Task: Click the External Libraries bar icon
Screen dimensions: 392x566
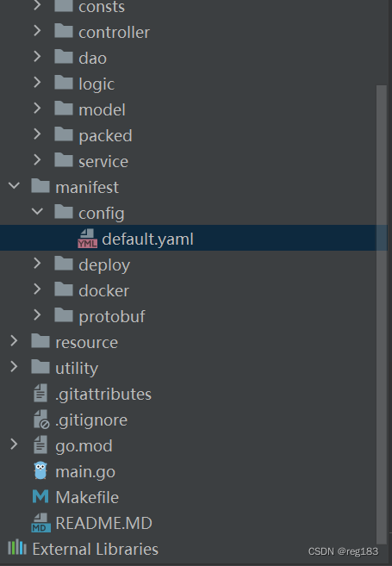Action: [17, 547]
